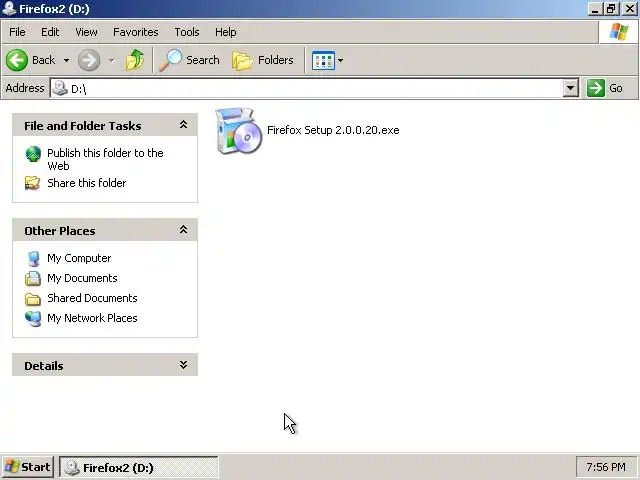Collapse the Other Places panel

click(x=183, y=230)
